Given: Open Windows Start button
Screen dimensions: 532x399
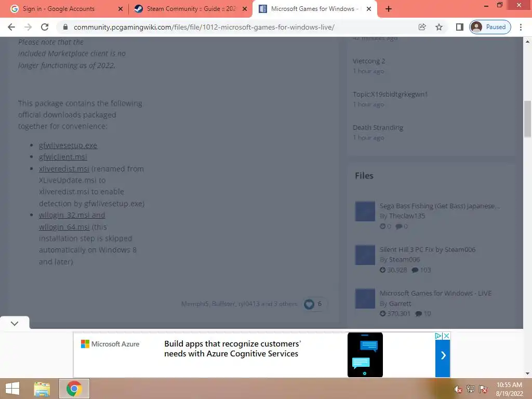Looking at the screenshot, I should (x=12, y=389).
